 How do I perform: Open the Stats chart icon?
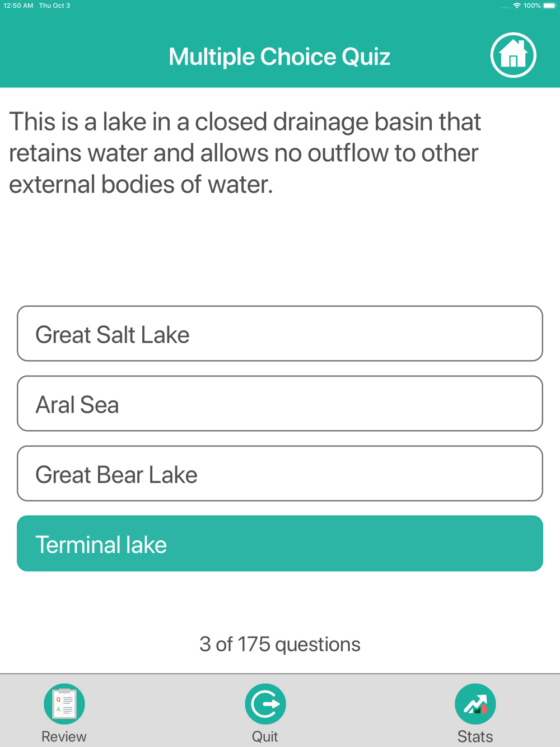(475, 704)
